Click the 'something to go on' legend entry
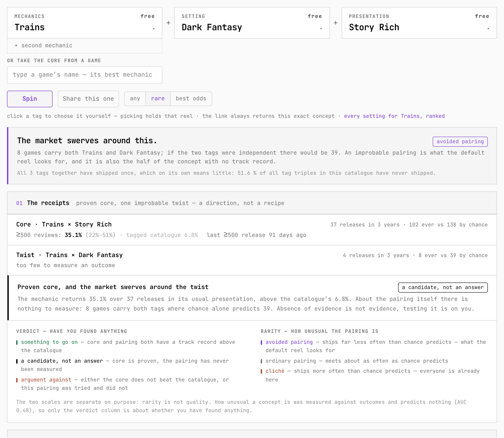The image size is (504, 438). tap(49, 342)
